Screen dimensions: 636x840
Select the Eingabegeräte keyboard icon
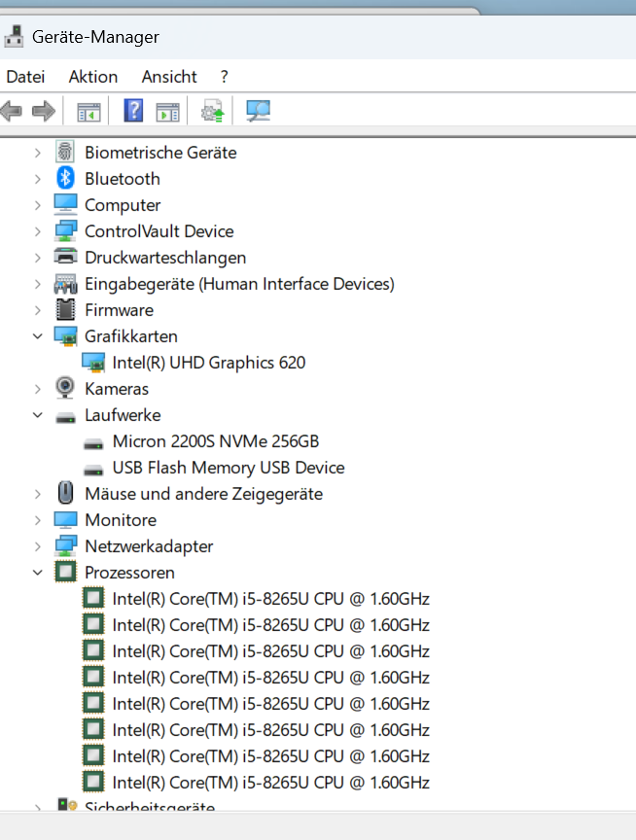[65, 283]
